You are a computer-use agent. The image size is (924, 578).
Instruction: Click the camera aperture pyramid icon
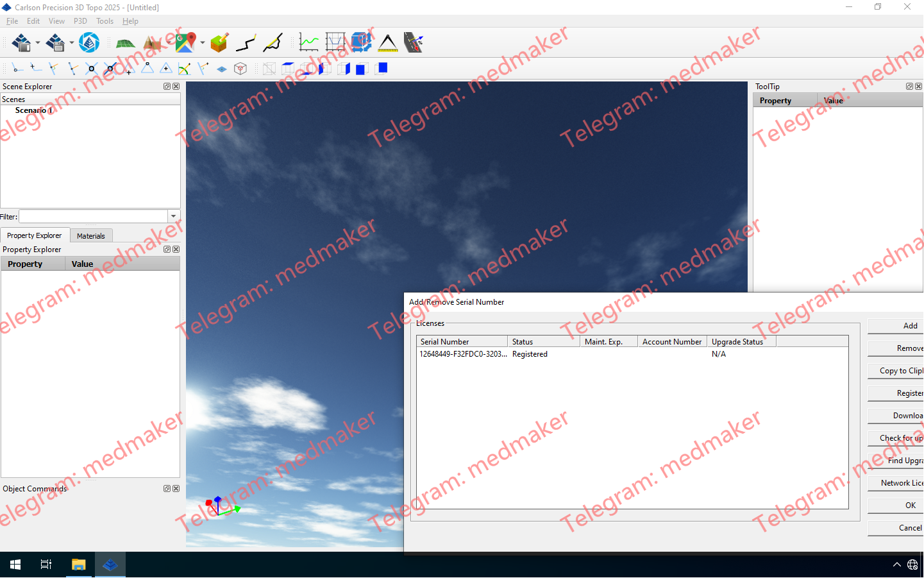click(89, 43)
